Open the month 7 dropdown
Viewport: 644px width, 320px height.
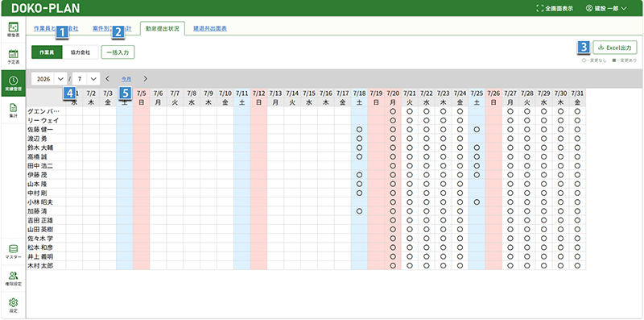(x=86, y=78)
